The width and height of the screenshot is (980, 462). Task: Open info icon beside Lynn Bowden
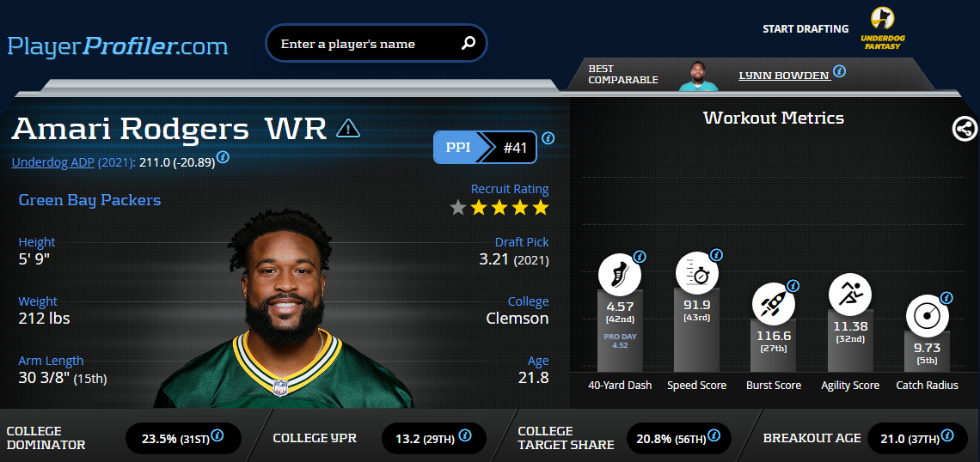pos(839,71)
